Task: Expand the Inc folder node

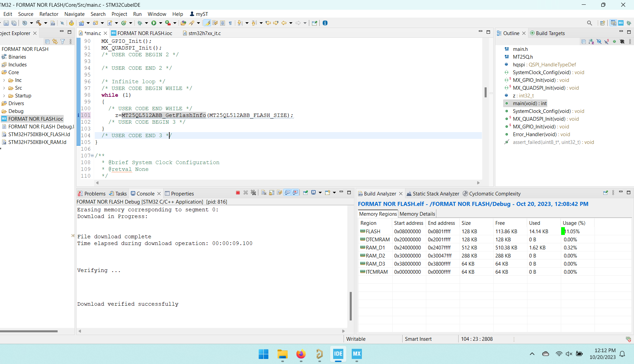Action: [x=4, y=80]
